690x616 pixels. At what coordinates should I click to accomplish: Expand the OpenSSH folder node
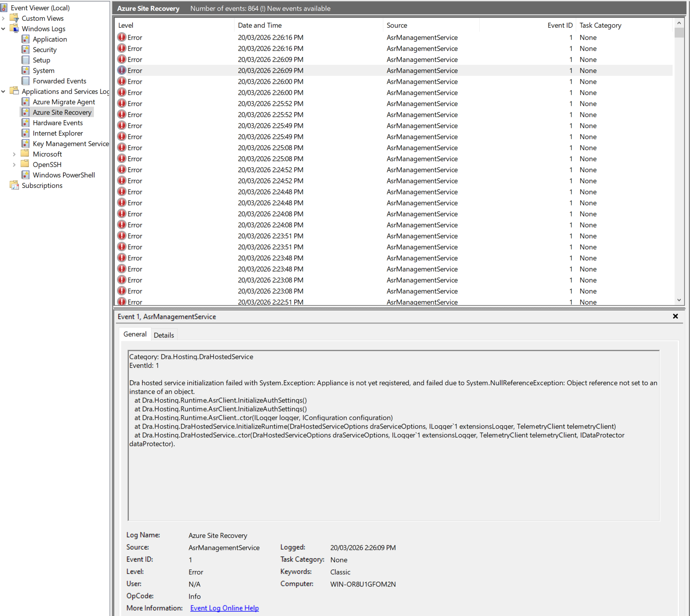pyautogui.click(x=14, y=165)
